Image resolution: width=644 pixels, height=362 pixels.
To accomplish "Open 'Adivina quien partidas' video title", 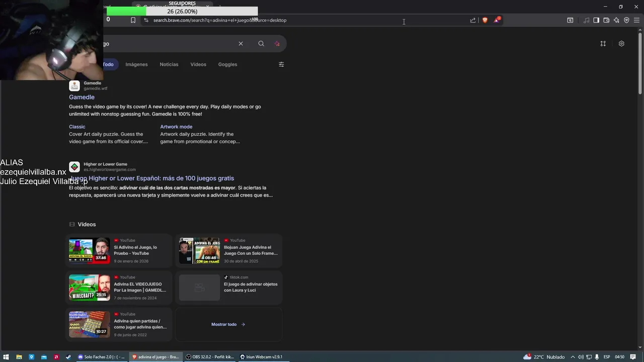I will click(140, 324).
